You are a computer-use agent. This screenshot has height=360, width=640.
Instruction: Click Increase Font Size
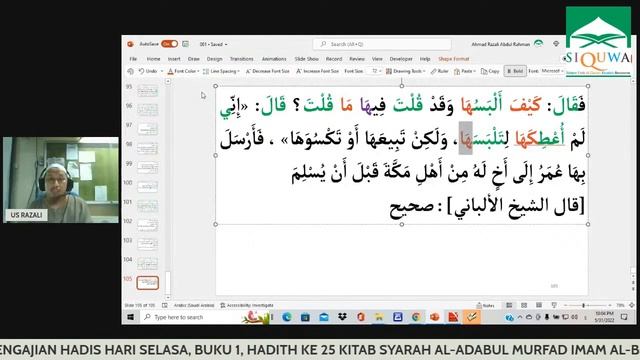(x=317, y=71)
